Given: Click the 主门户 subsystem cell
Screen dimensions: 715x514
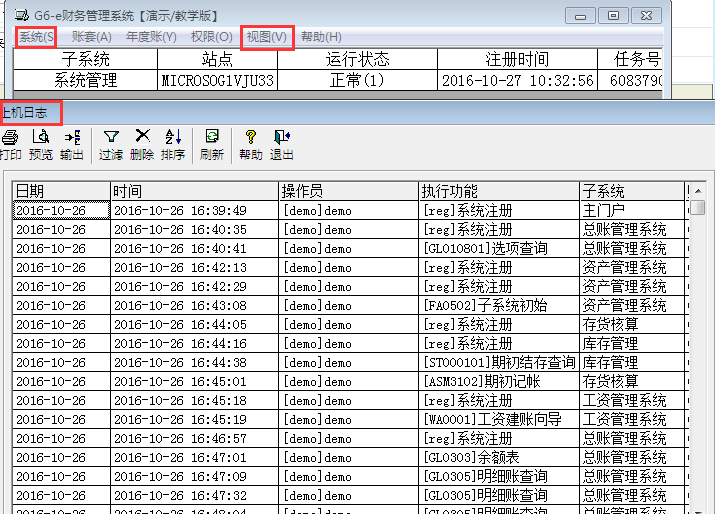Looking at the screenshot, I should coord(632,211).
